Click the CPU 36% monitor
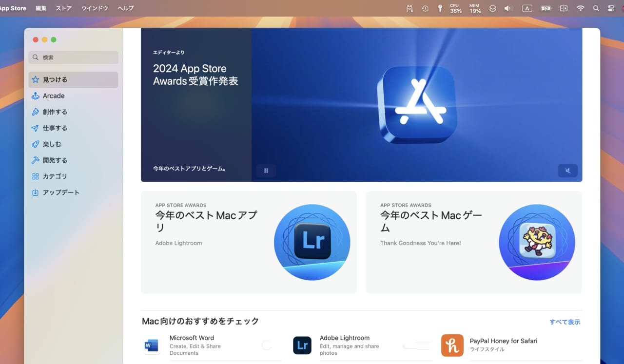The height and width of the screenshot is (364, 624). pos(456,8)
